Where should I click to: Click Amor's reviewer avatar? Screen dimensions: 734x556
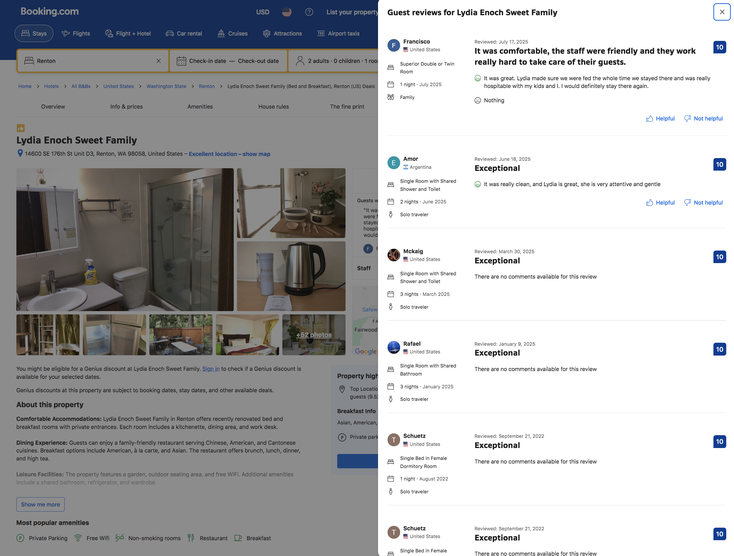tap(394, 162)
